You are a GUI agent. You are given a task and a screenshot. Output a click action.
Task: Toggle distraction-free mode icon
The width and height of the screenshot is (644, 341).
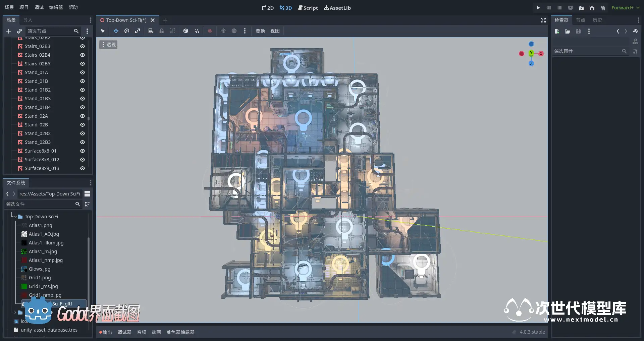pos(543,20)
